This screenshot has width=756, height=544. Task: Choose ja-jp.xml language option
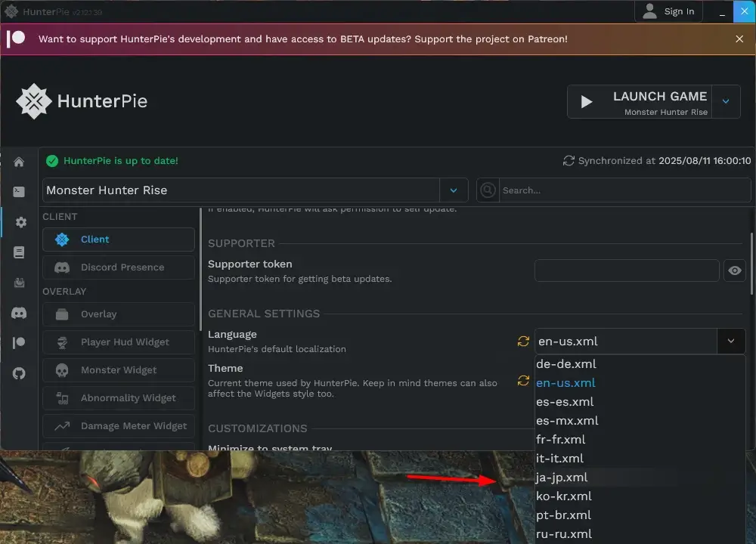click(640, 478)
